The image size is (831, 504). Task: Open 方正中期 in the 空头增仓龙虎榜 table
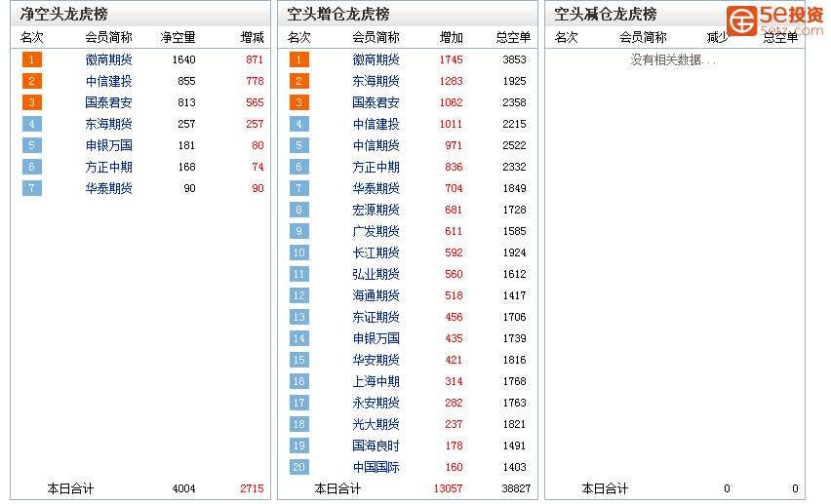pyautogui.click(x=376, y=167)
